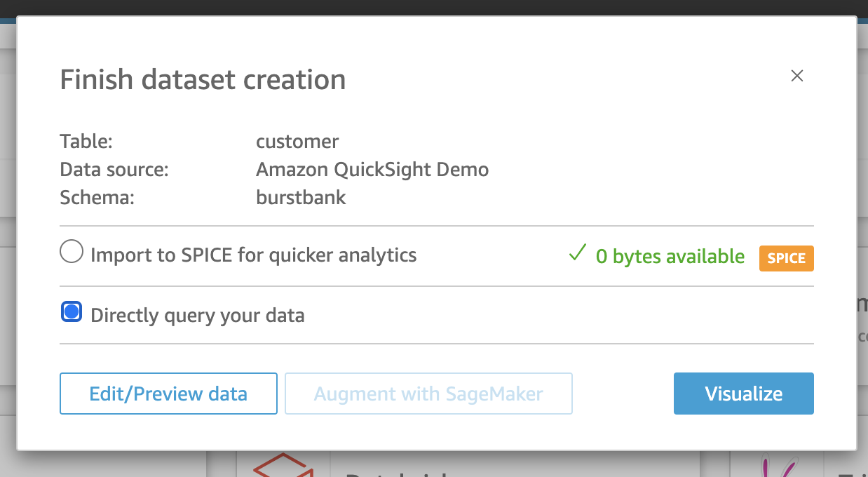The height and width of the screenshot is (477, 868).
Task: Click the '0 bytes available' text
Action: (670, 257)
